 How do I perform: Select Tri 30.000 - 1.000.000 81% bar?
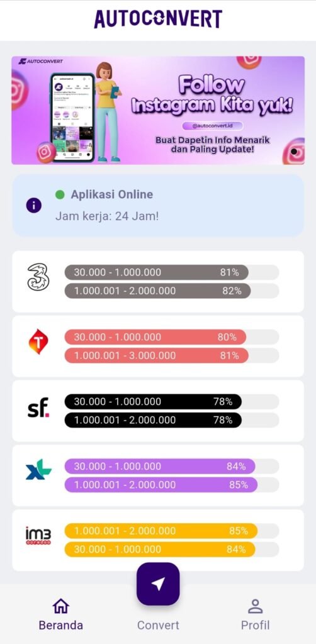157,272
